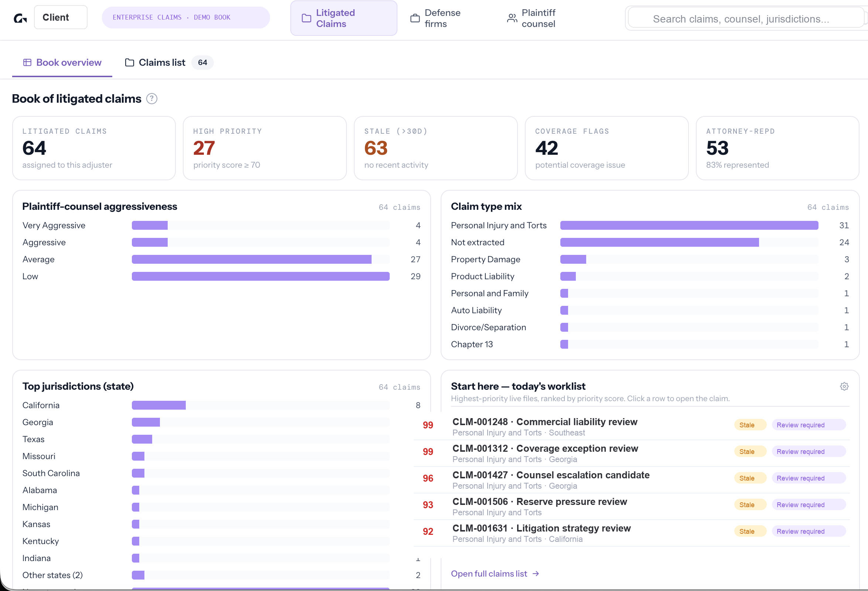Click the Low aggressiveness bar

click(x=260, y=276)
